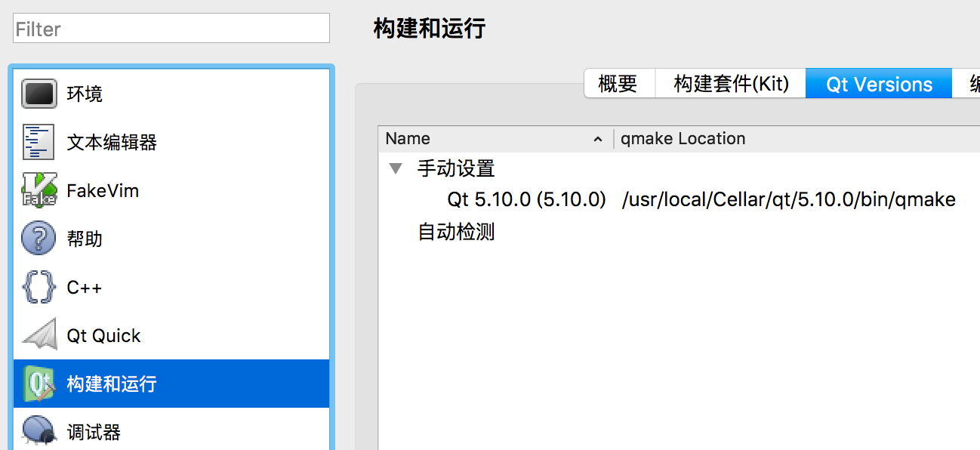Image resolution: width=980 pixels, height=450 pixels.
Task: Open the cut-off tab right of Qt Versions
Action: tap(968, 84)
